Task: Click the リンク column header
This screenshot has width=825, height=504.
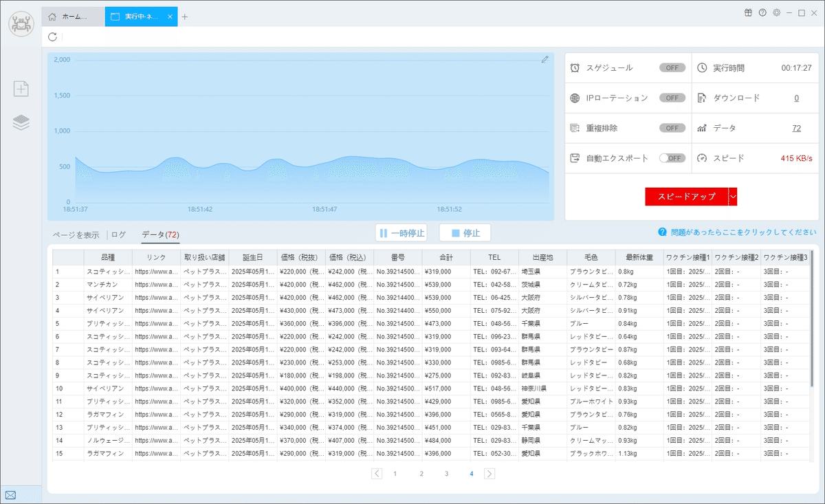Action: coord(156,257)
